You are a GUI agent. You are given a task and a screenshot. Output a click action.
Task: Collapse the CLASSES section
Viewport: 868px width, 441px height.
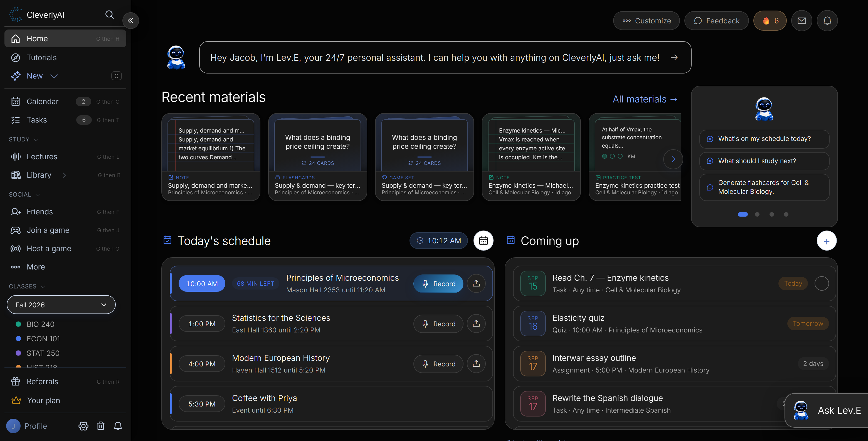coord(27,286)
